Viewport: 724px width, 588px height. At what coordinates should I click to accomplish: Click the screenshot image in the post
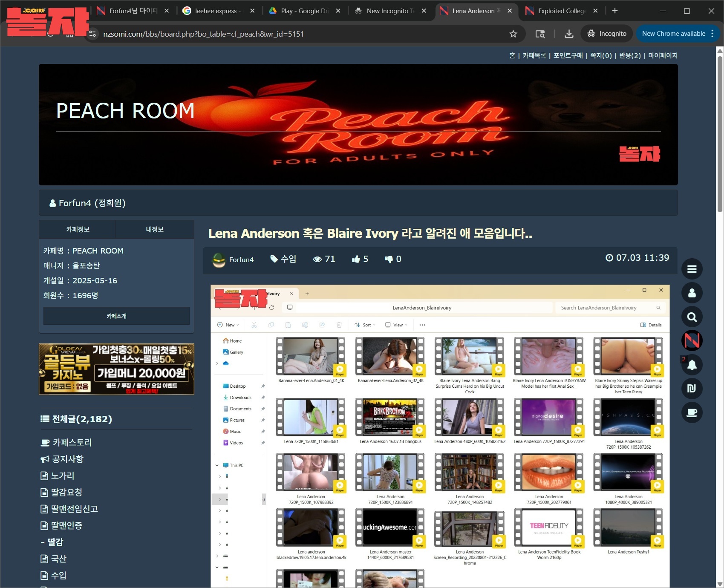point(440,436)
